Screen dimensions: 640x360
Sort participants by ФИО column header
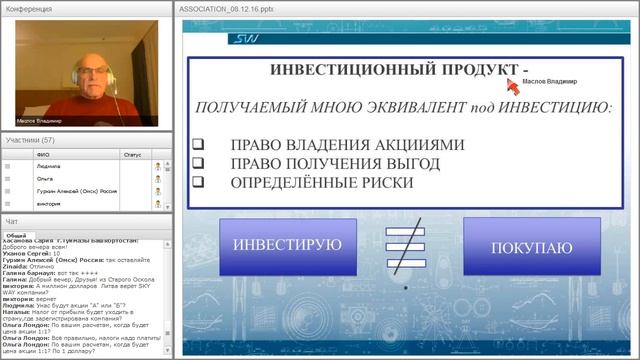click(x=76, y=155)
